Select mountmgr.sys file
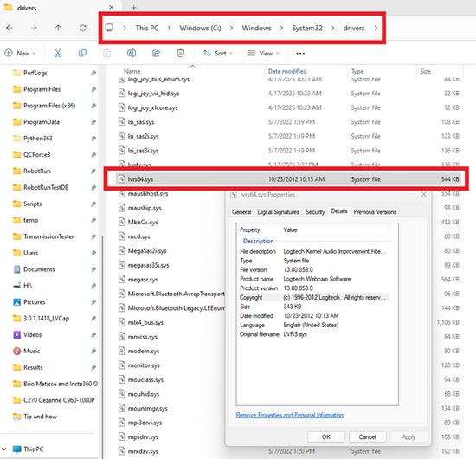This screenshot has width=476, height=459. pyautogui.click(x=147, y=408)
